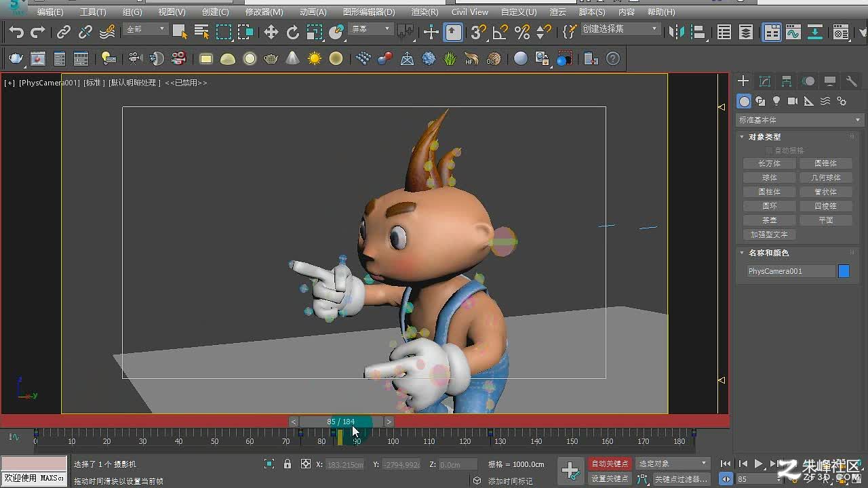Click the large set keys plus button

tap(570, 470)
